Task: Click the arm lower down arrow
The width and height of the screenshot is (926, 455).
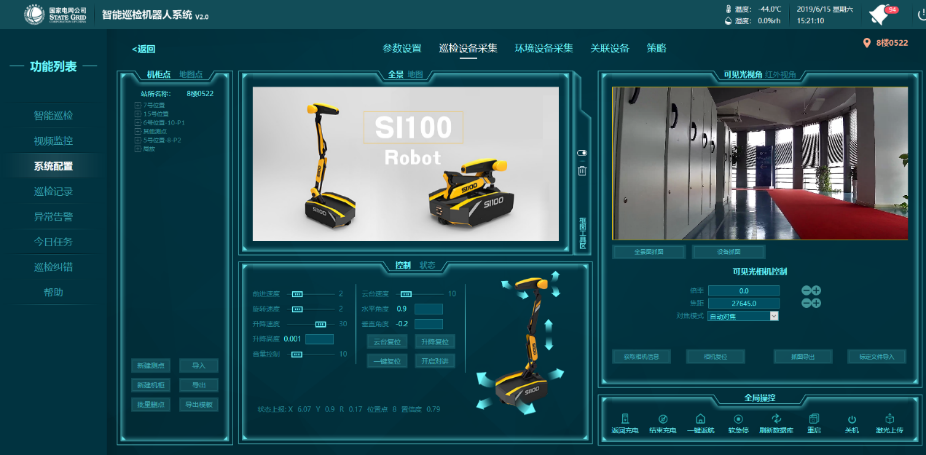Action: point(549,344)
